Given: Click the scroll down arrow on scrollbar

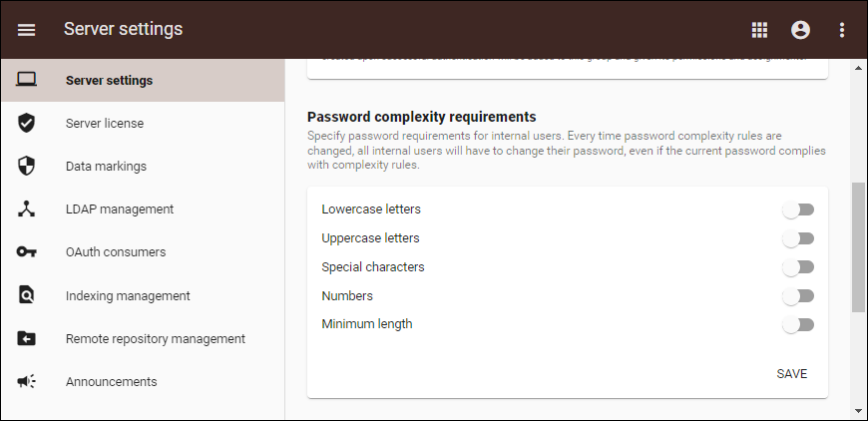Looking at the screenshot, I should [x=858, y=410].
